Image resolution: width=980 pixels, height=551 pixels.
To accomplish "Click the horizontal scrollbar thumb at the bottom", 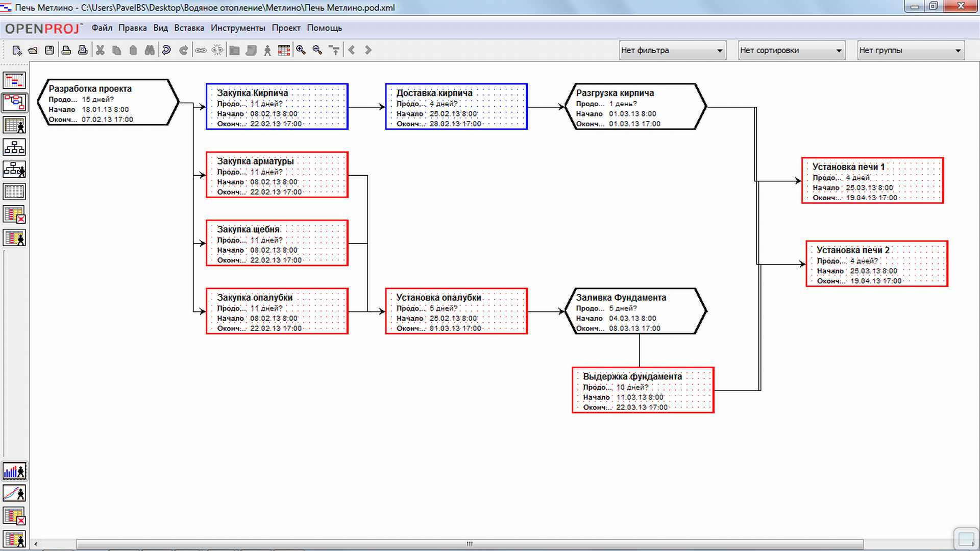I will pos(470,544).
